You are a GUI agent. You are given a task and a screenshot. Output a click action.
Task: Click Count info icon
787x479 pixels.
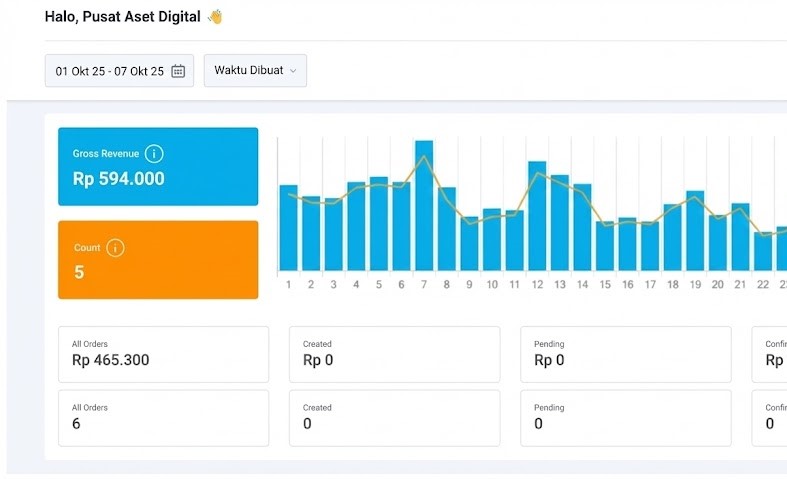pos(115,247)
